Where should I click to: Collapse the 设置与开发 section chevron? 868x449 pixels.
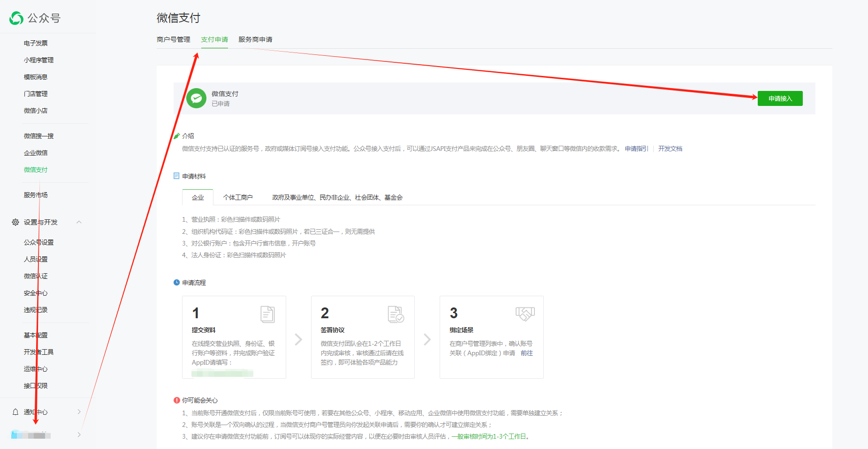pos(79,222)
